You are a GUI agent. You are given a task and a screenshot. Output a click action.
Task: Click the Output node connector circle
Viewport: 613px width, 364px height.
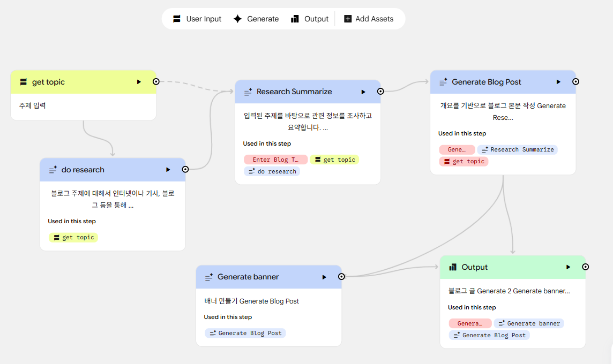coord(585,267)
